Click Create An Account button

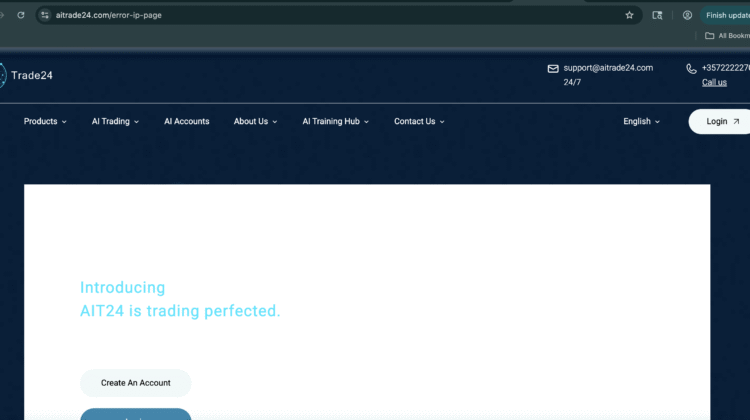tap(135, 383)
